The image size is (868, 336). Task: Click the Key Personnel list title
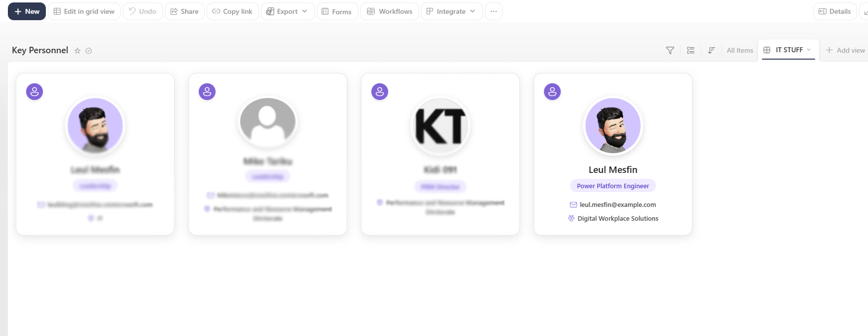click(x=40, y=50)
